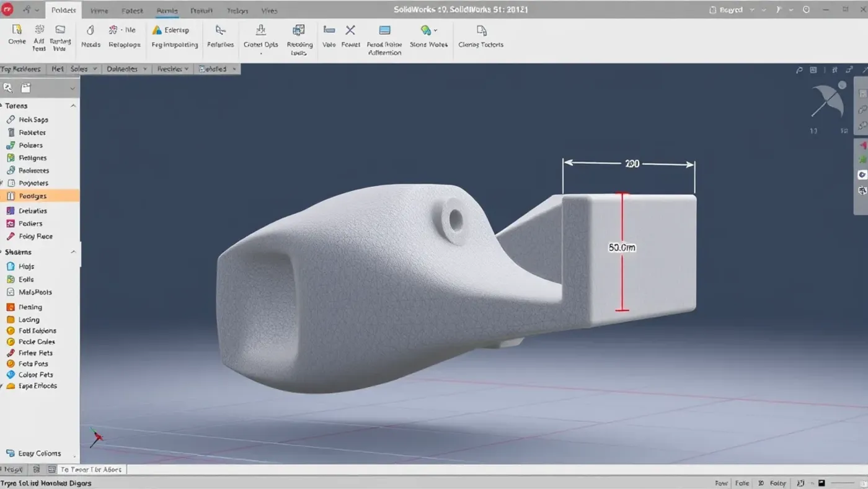Click the "200" dimension value
This screenshot has width=868, height=489.
(x=632, y=164)
